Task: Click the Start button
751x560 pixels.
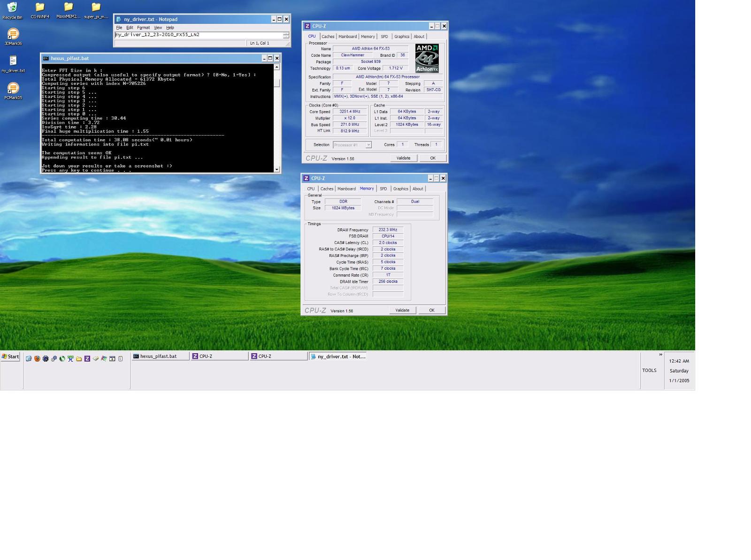Action: click(10, 356)
